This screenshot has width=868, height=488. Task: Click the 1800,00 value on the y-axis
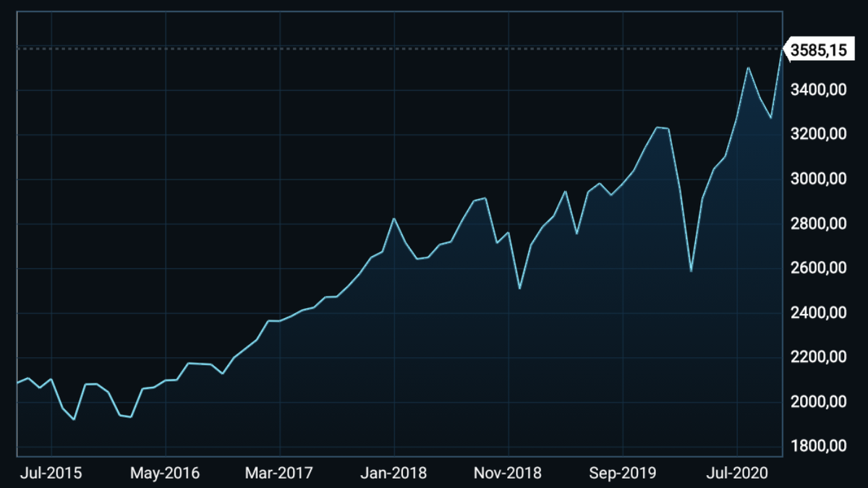818,446
